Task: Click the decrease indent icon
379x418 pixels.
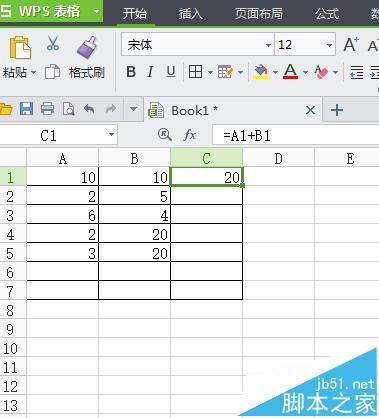Action: click(x=356, y=72)
